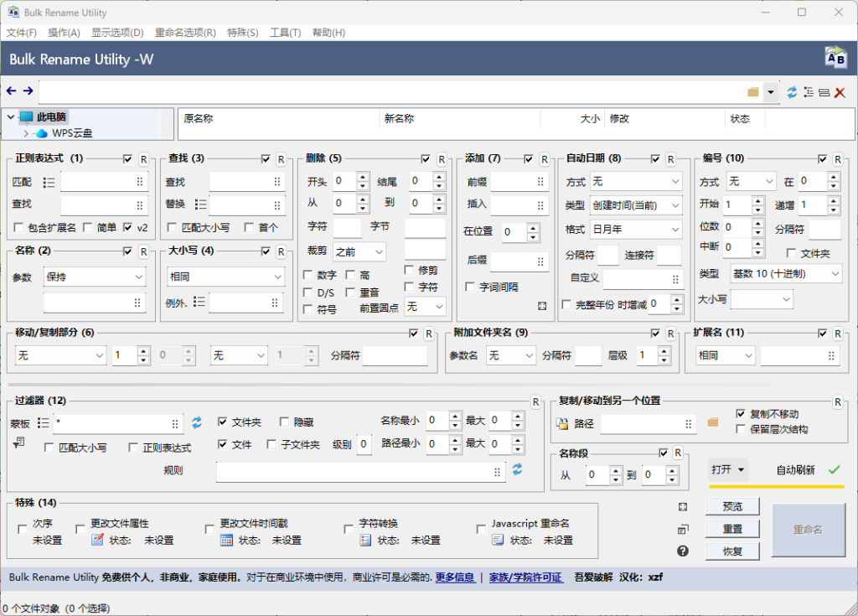Enable the 包含扩展名 checkbox
Viewport: 858px width, 616px height.
coord(19,227)
